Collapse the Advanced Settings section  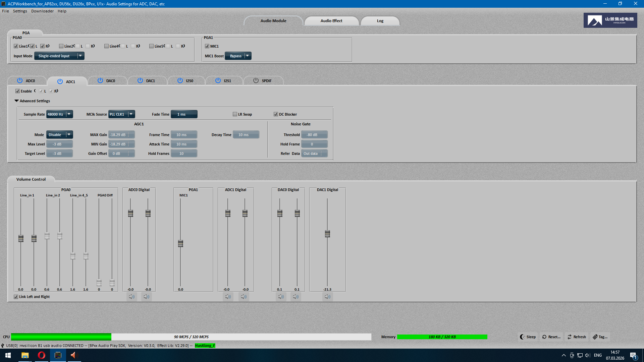pos(16,101)
